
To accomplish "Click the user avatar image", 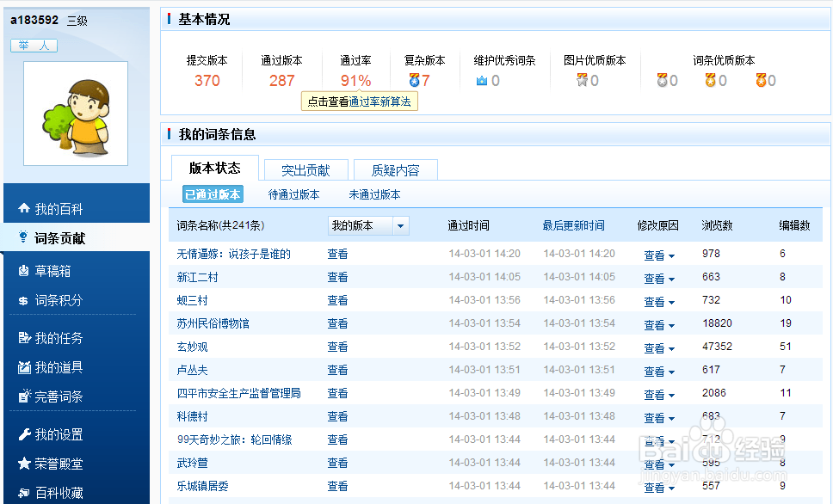I will click(x=76, y=114).
